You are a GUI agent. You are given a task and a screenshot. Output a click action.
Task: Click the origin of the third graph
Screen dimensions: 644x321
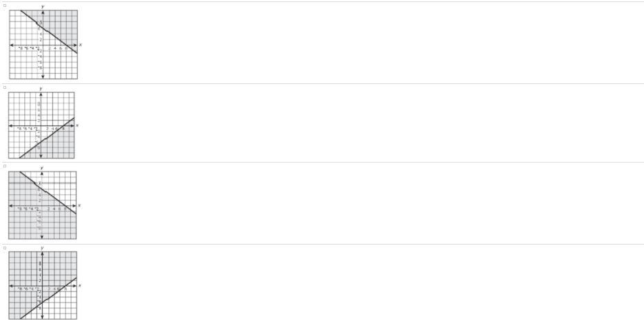[42, 206]
